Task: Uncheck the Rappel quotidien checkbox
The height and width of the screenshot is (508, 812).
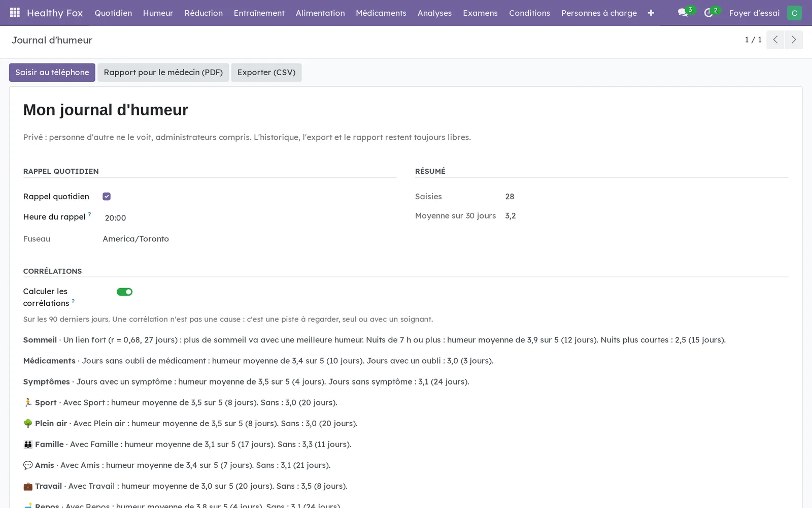Action: (x=107, y=197)
